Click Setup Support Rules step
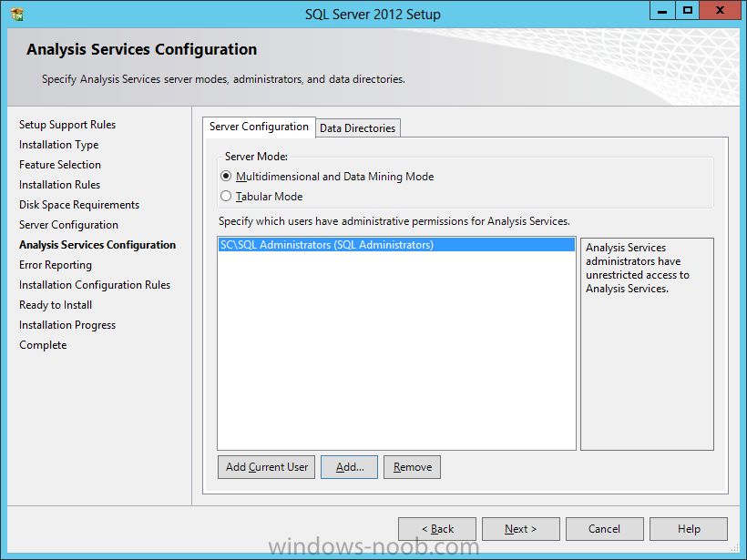747x560 pixels. coord(67,125)
